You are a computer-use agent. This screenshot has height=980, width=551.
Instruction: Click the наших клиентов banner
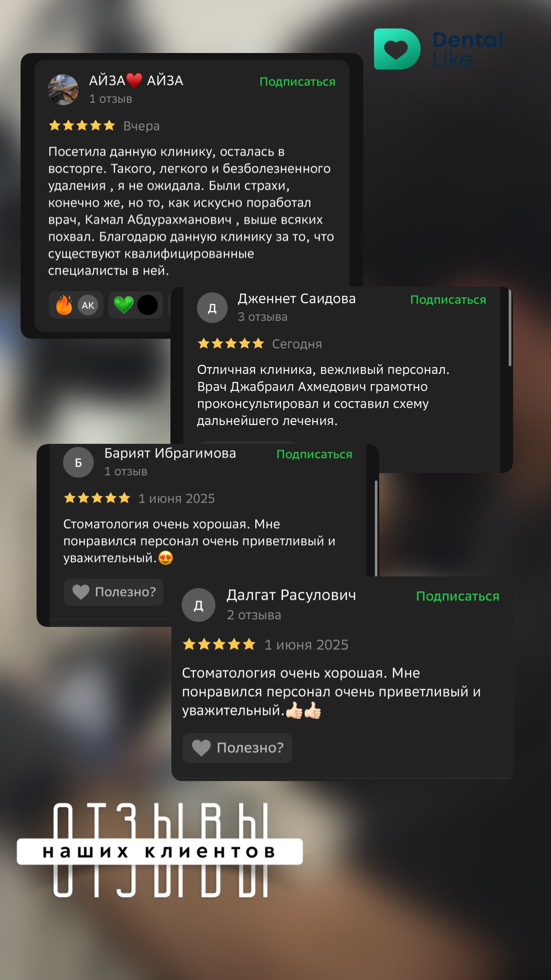tap(160, 852)
